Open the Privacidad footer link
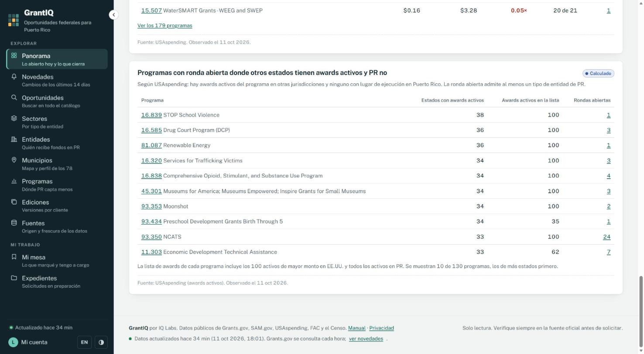This screenshot has height=354, width=644. coord(381,328)
